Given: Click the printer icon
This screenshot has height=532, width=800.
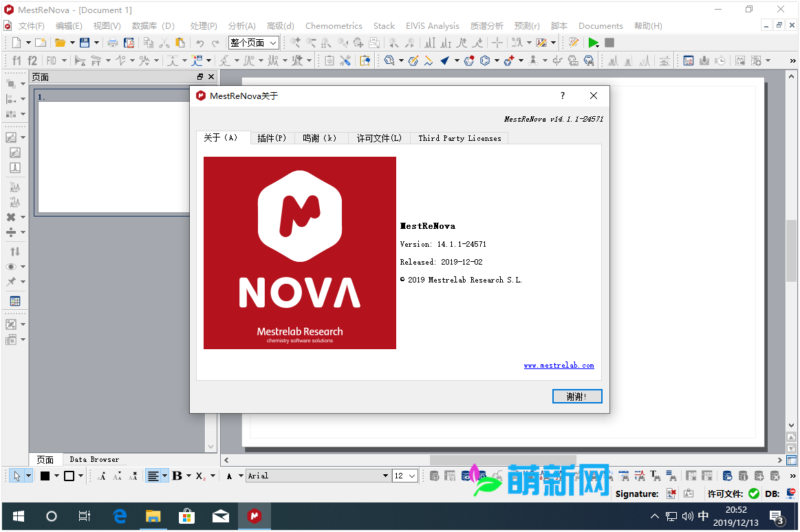Looking at the screenshot, I should 113,43.
